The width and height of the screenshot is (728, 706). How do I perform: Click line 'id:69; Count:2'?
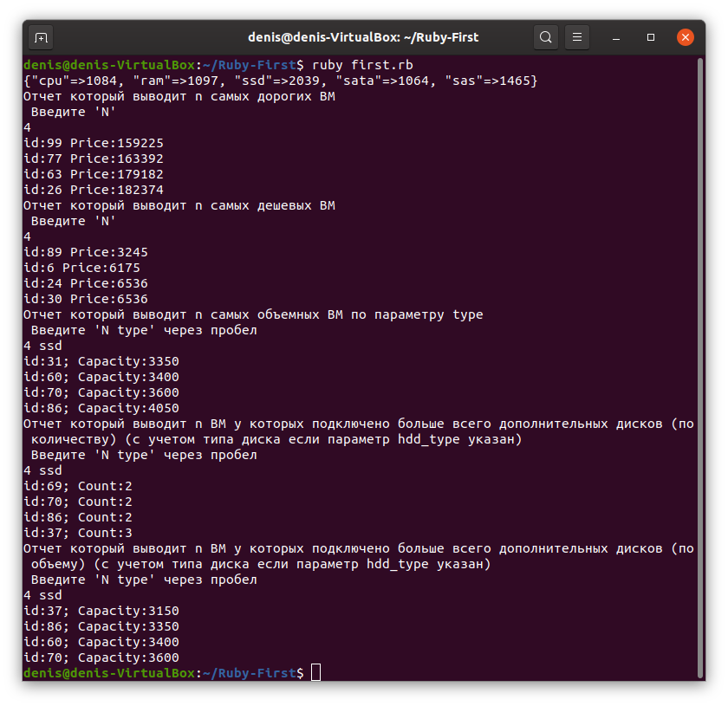pyautogui.click(x=77, y=486)
